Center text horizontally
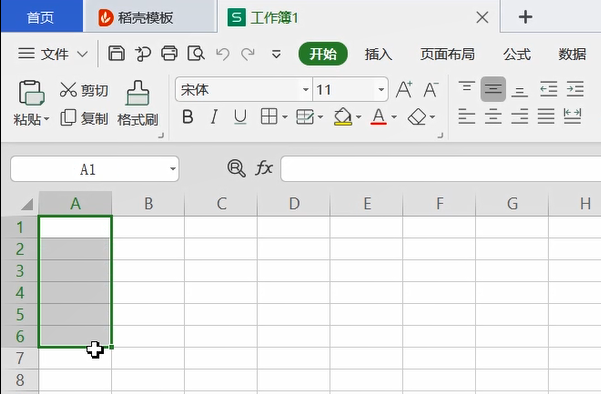 493,116
